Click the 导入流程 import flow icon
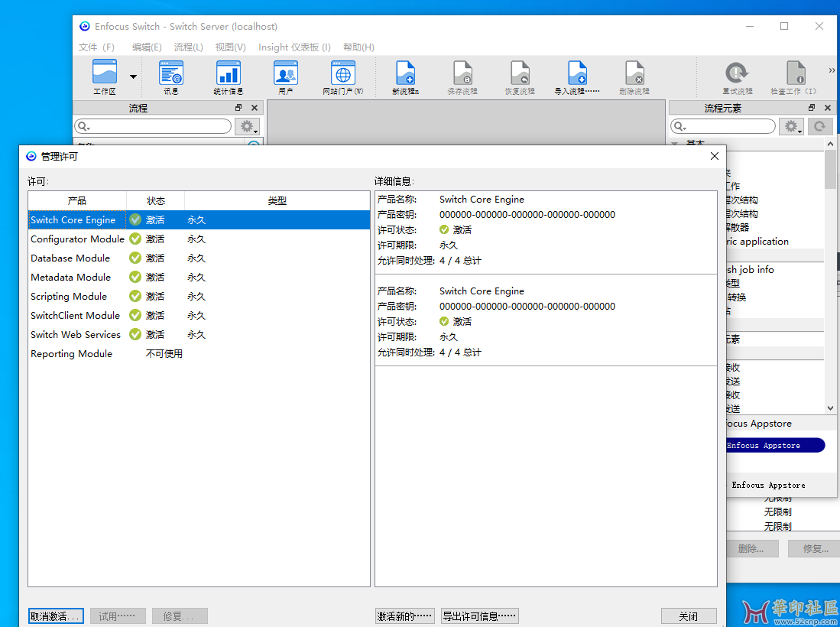This screenshot has width=840, height=627. click(x=577, y=77)
